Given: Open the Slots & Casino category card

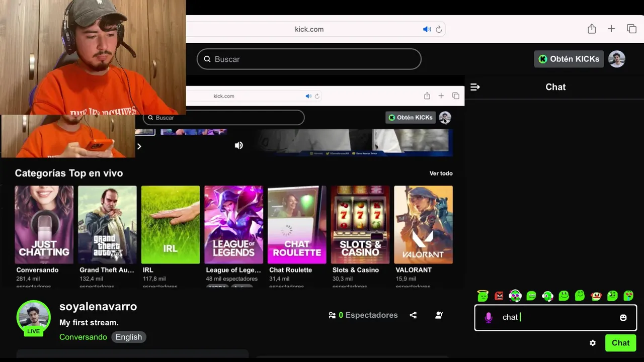Looking at the screenshot, I should point(360,225).
